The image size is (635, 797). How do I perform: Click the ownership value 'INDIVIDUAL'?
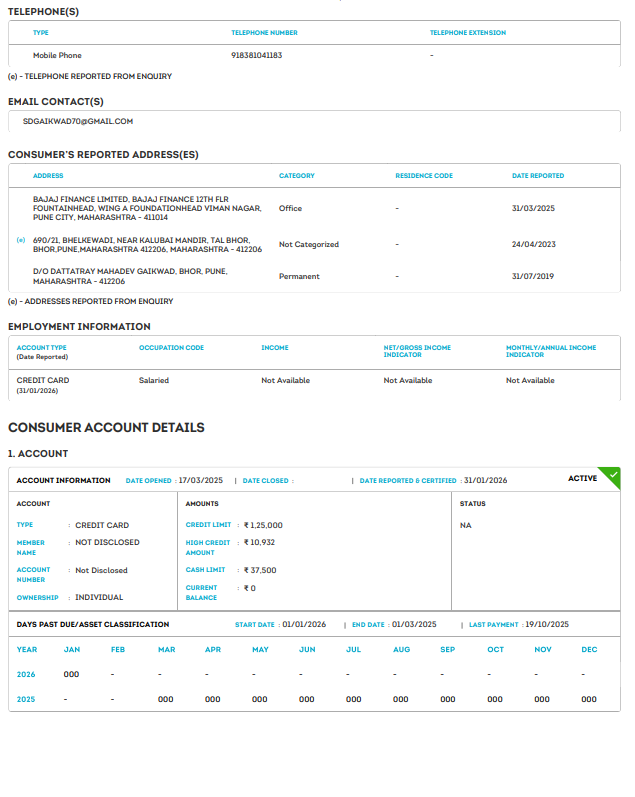pos(99,597)
